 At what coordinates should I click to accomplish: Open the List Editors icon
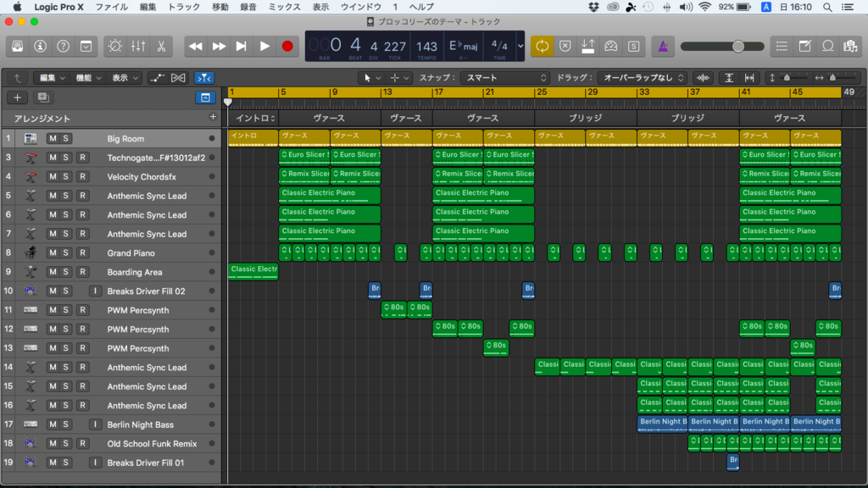[782, 47]
